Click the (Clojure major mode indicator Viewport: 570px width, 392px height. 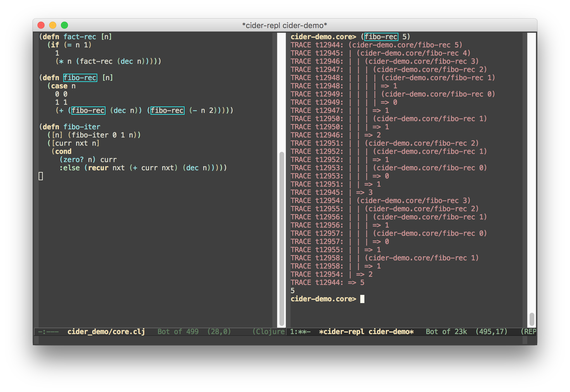coord(268,332)
